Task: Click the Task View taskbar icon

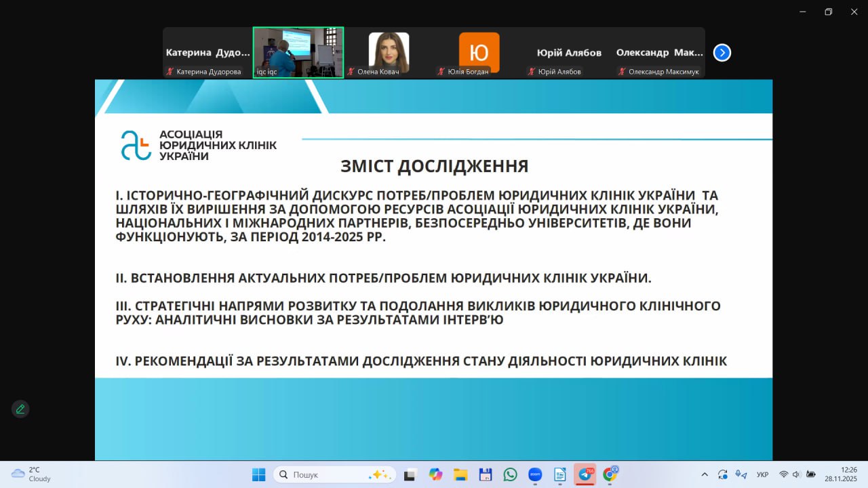Action: tap(410, 474)
